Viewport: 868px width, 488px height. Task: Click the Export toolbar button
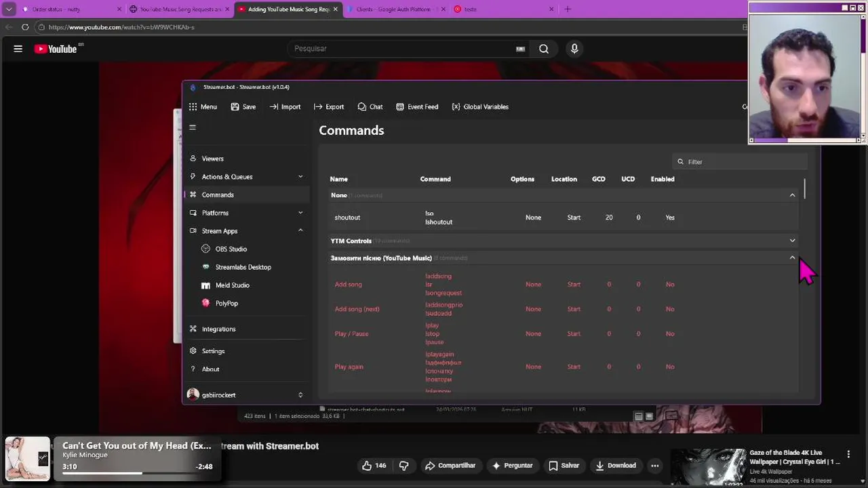(329, 106)
